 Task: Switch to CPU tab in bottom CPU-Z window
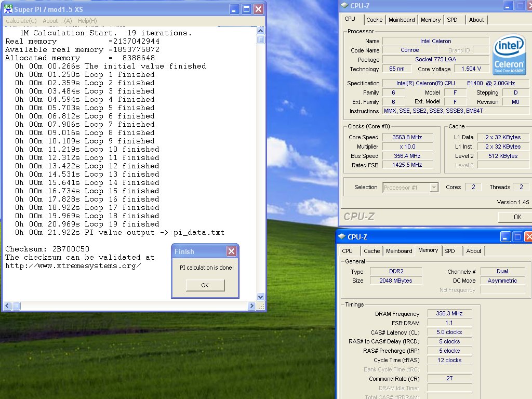(347, 251)
